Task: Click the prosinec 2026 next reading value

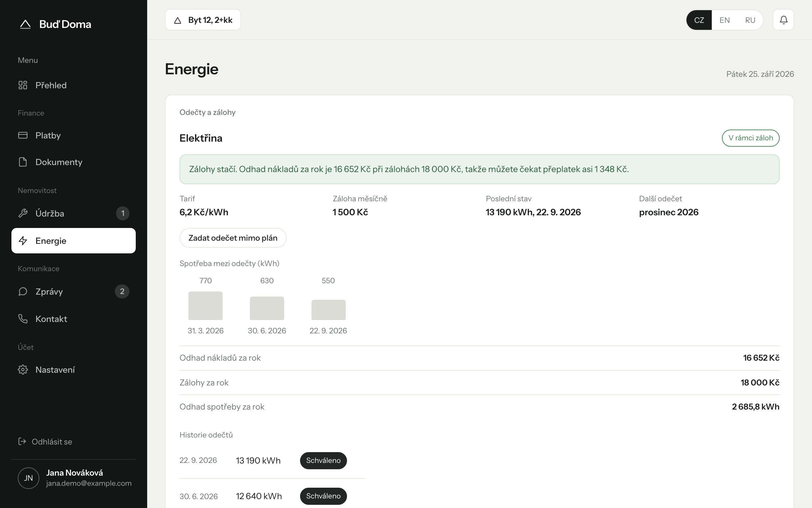Action: (668, 212)
